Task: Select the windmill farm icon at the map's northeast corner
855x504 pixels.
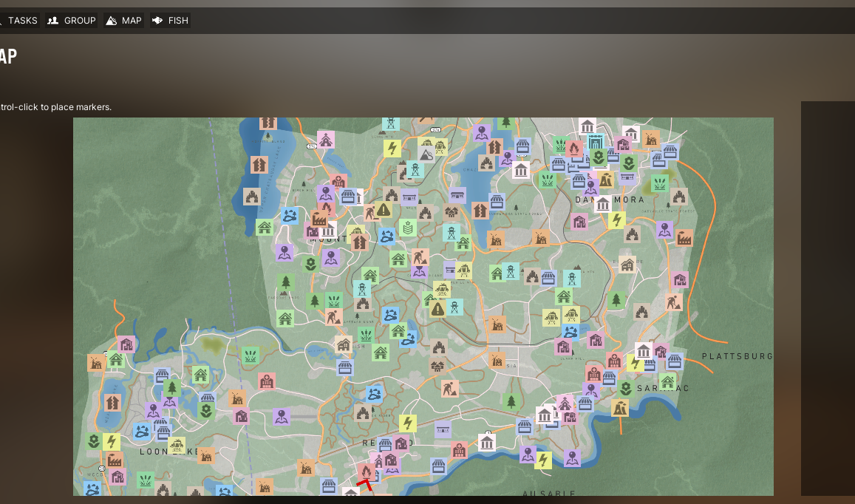Action: 650,138
